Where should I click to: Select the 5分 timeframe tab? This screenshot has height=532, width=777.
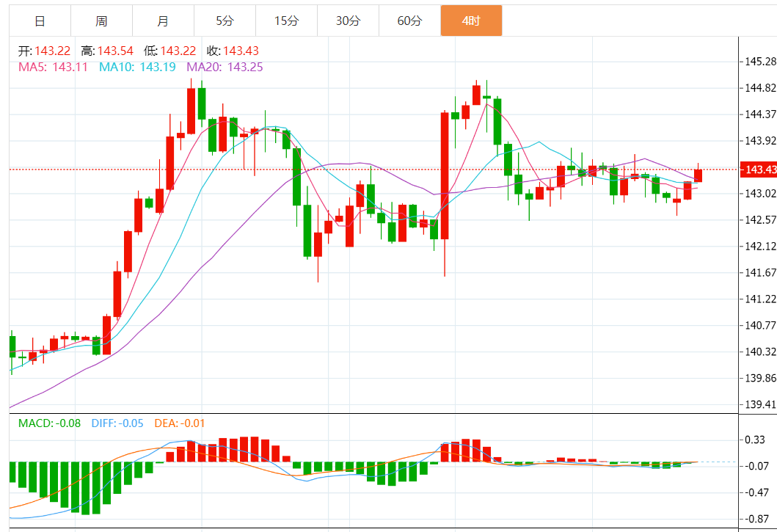[225, 21]
